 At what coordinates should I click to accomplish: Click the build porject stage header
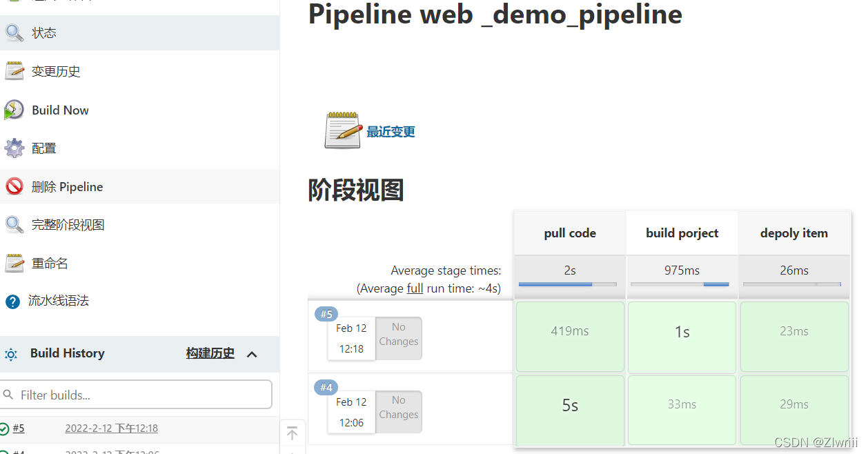(x=682, y=233)
